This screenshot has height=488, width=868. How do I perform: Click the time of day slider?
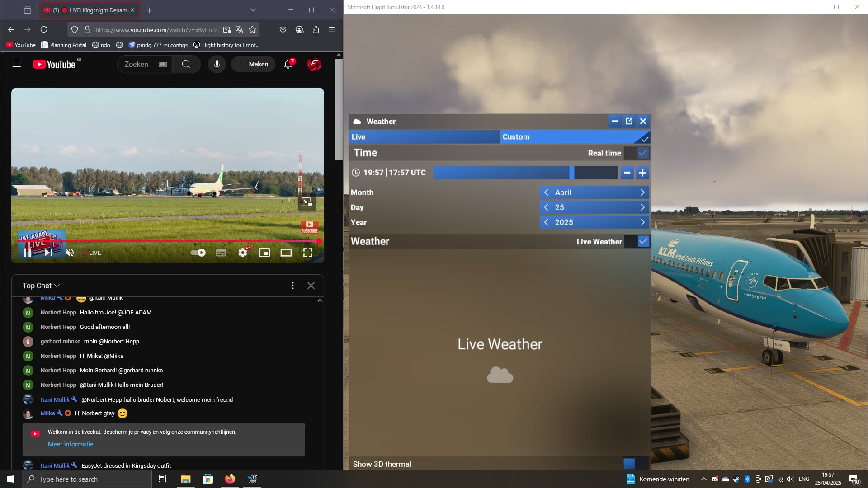pos(526,173)
